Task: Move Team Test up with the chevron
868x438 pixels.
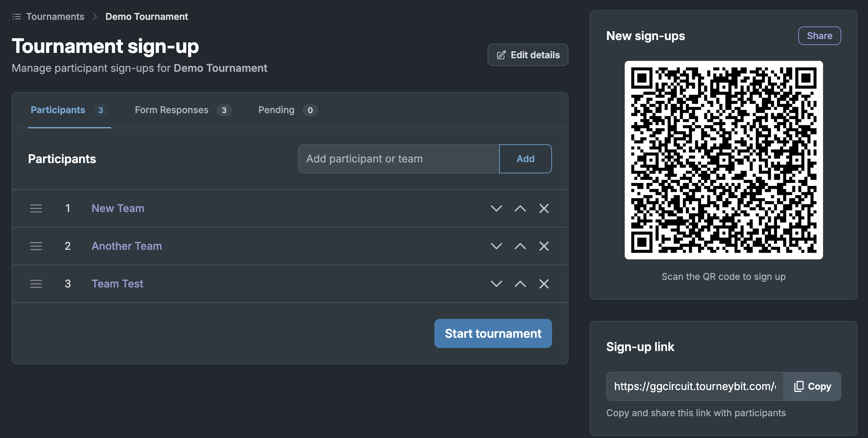Action: coord(520,284)
